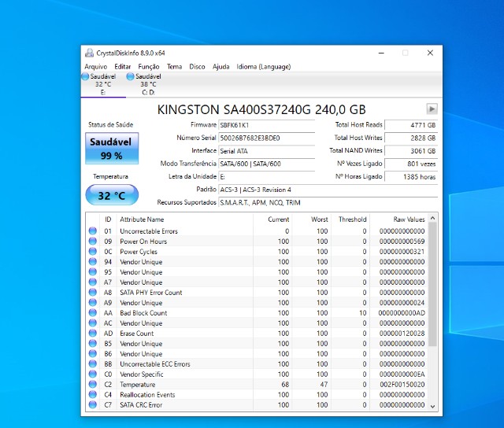Image resolution: width=504 pixels, height=428 pixels.
Task: Open the Função menu
Action: click(149, 66)
